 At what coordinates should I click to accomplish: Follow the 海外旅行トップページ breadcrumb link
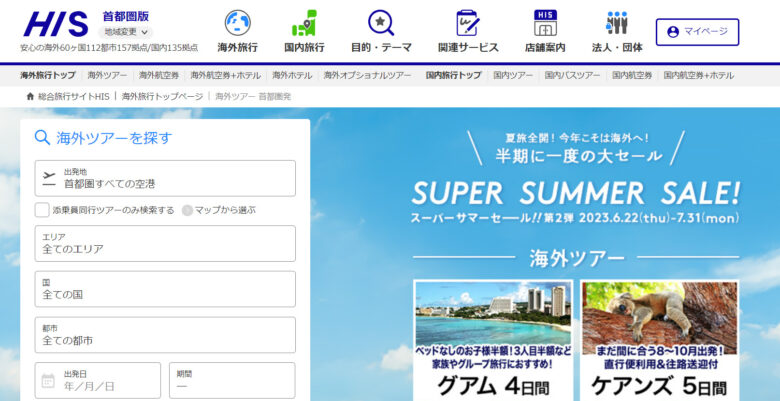tap(162, 97)
